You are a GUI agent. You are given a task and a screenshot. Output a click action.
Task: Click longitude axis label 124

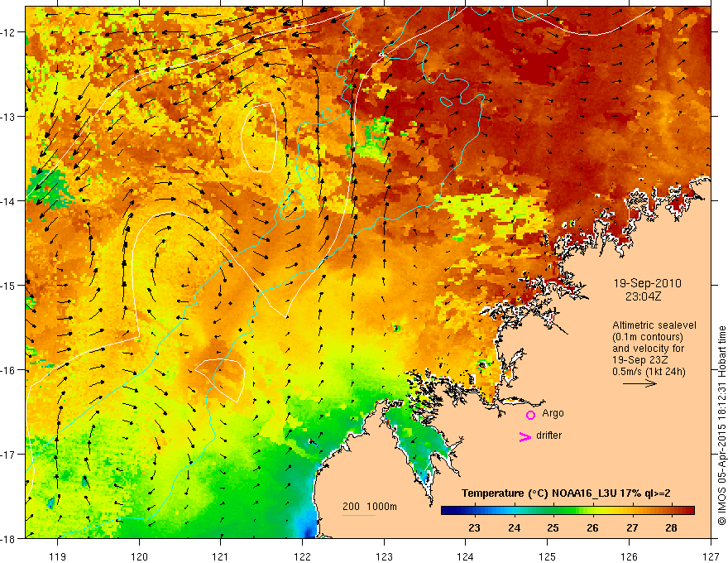pyautogui.click(x=466, y=556)
